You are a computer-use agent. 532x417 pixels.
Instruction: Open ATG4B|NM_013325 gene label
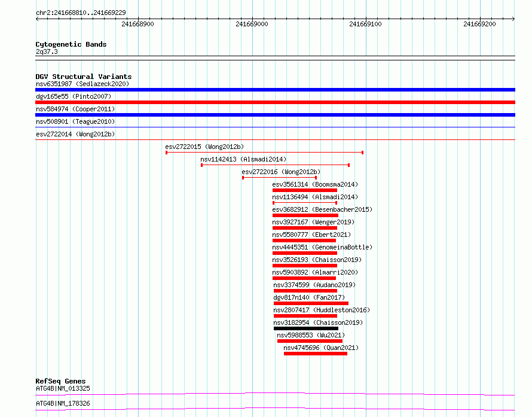point(63,388)
